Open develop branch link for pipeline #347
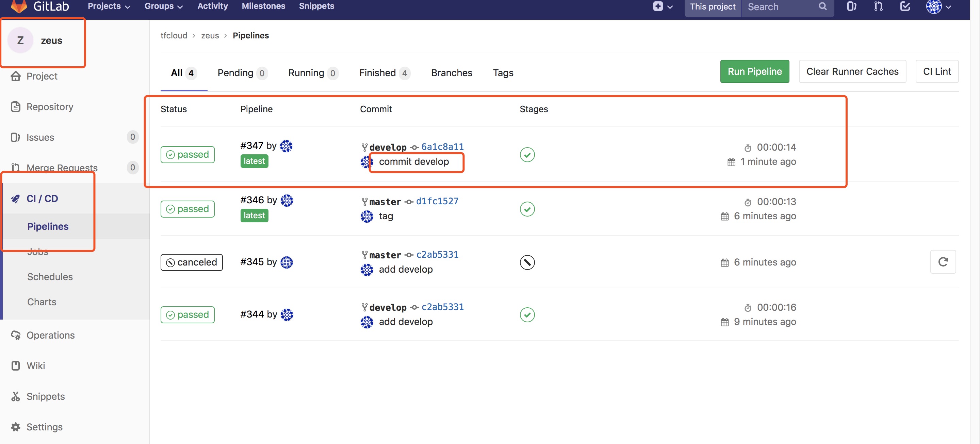The image size is (980, 444). coord(388,147)
